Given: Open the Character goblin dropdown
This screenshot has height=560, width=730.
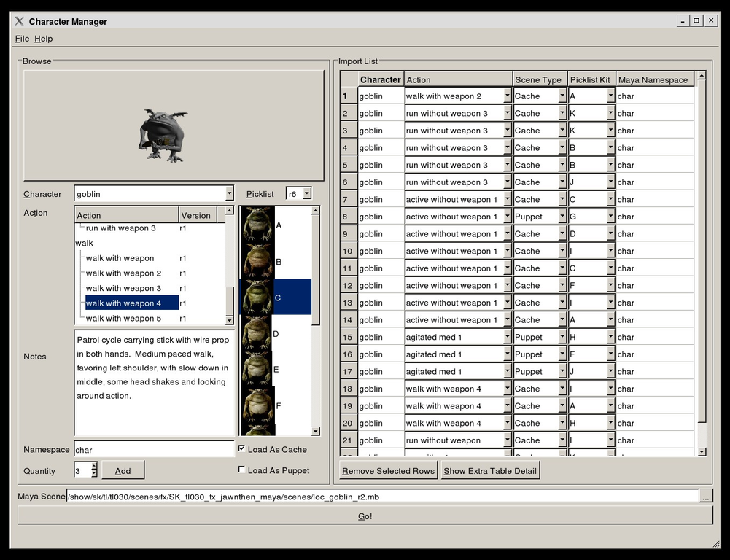Looking at the screenshot, I should point(229,194).
